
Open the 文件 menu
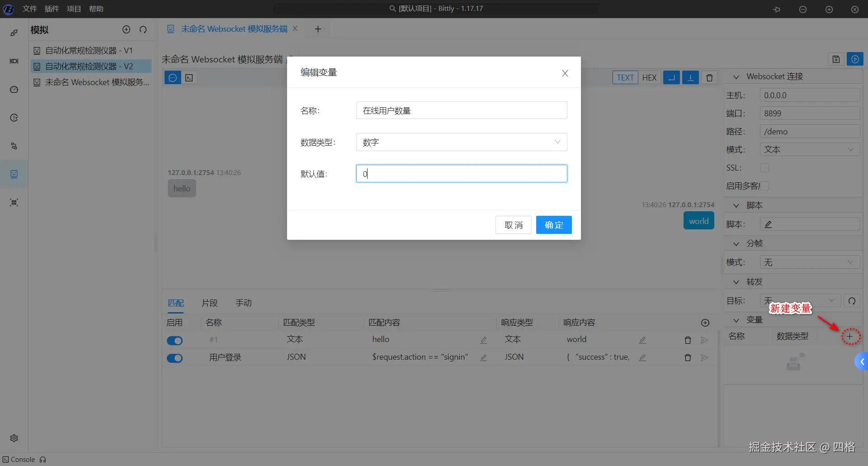click(30, 9)
